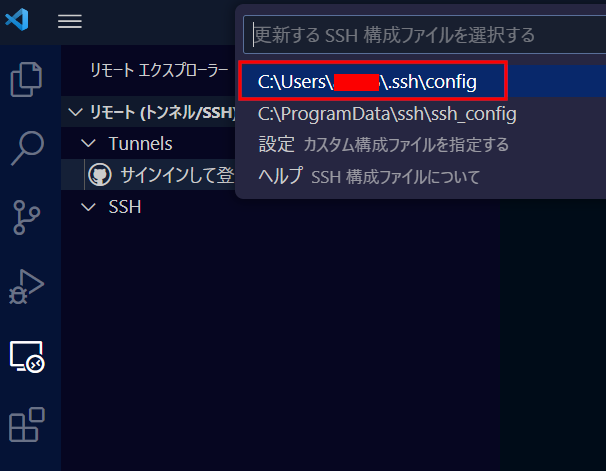Open the hamburger application menu

[70, 21]
